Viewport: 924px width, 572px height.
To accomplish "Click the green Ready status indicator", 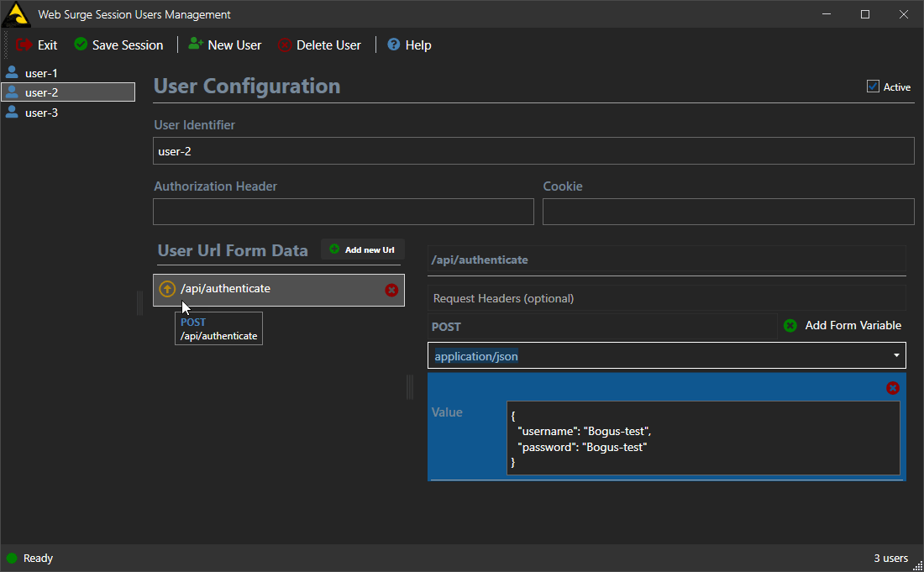I will coord(10,558).
